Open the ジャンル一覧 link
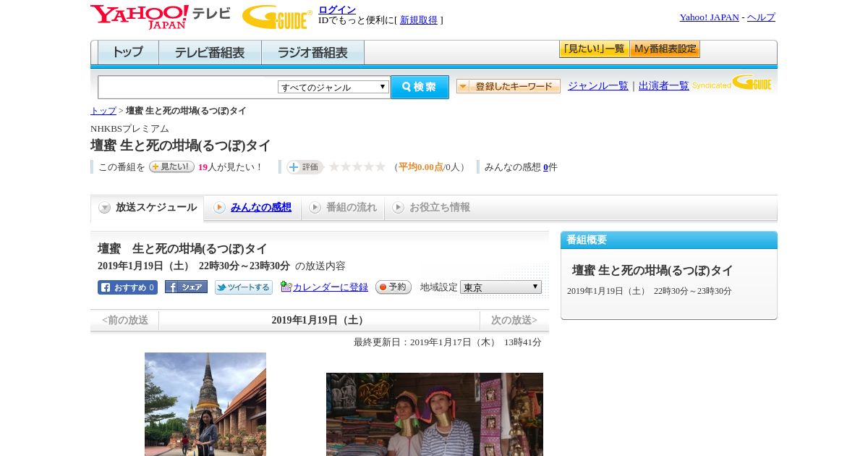868x456 pixels. 598,86
